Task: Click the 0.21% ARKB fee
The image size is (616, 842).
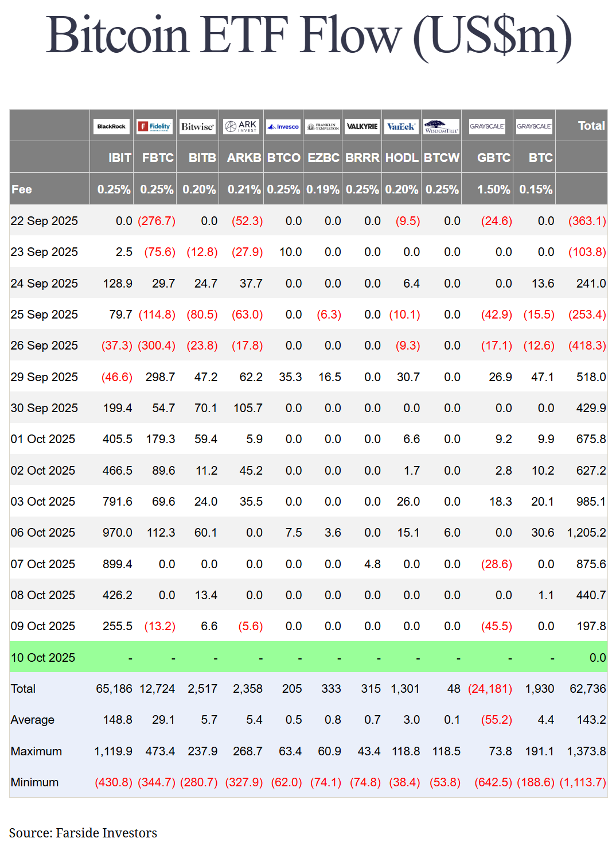Action: tap(244, 189)
